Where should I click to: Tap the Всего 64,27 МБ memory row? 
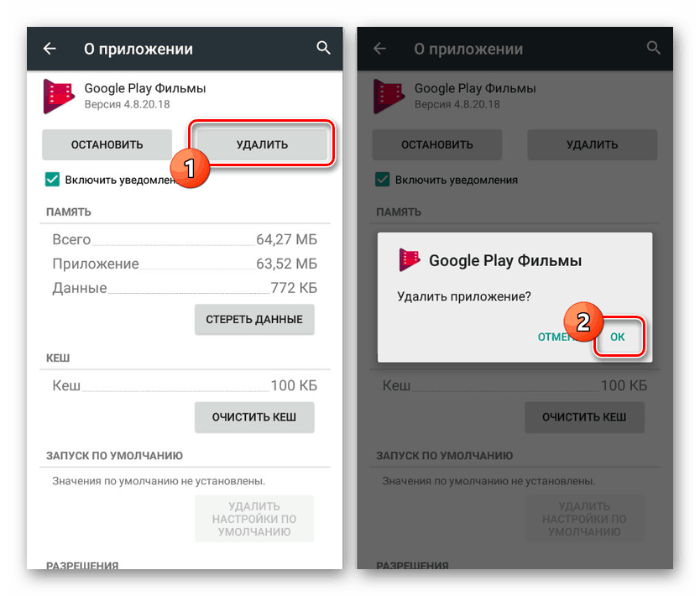point(185,240)
